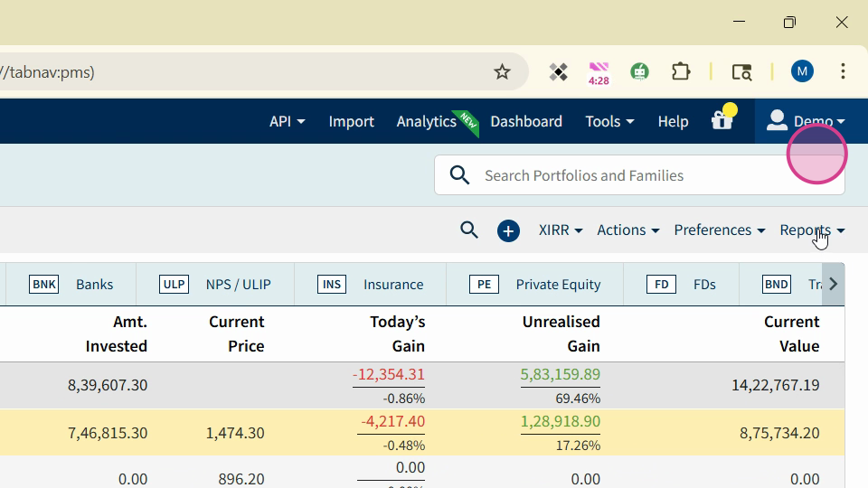
Task: Click the blue plus add button
Action: point(508,230)
